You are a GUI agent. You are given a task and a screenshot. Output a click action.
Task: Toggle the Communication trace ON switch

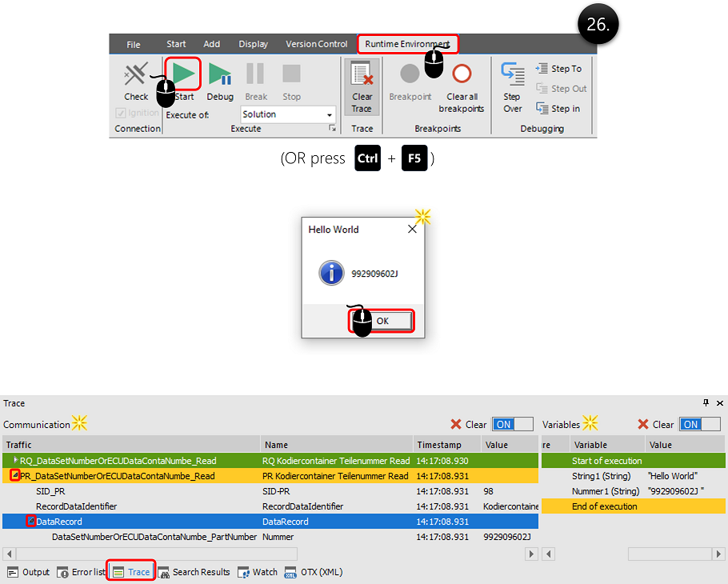512,425
